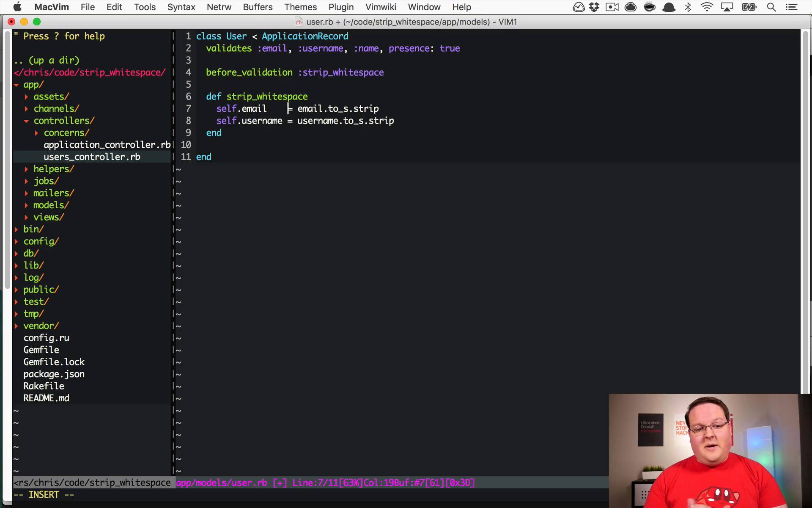
Task: Click 'def strip_whitespace' on line 6
Action: 257,97
